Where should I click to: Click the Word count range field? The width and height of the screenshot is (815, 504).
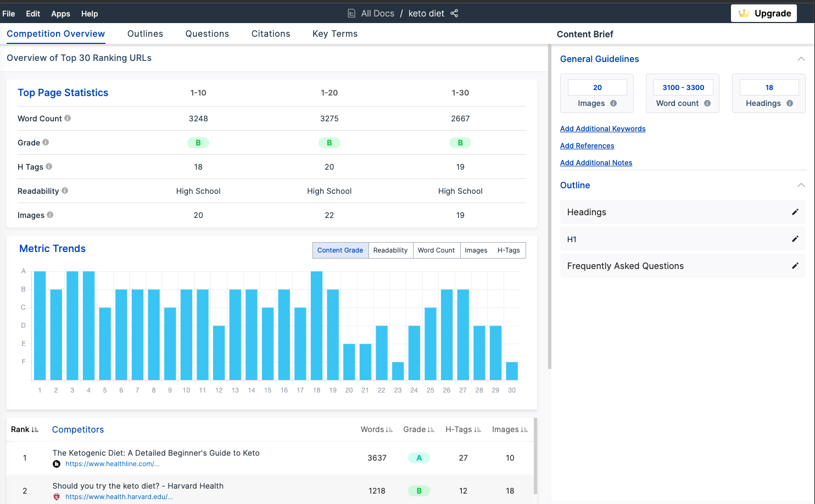point(683,87)
